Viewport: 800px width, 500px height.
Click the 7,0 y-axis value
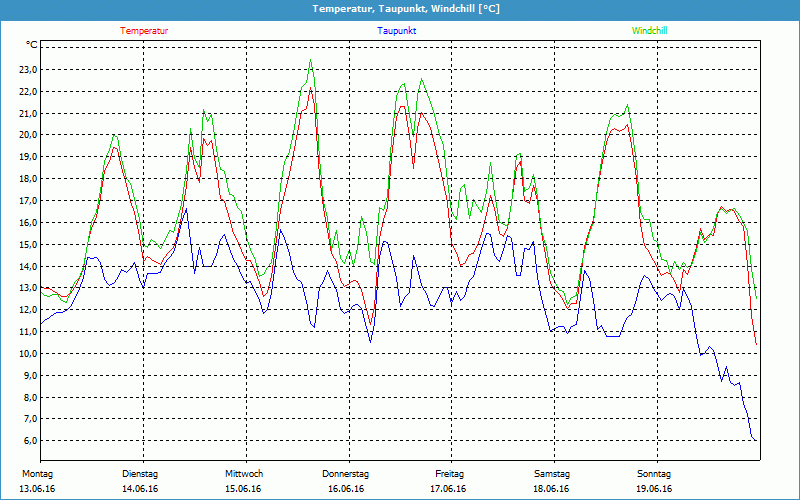(30, 419)
